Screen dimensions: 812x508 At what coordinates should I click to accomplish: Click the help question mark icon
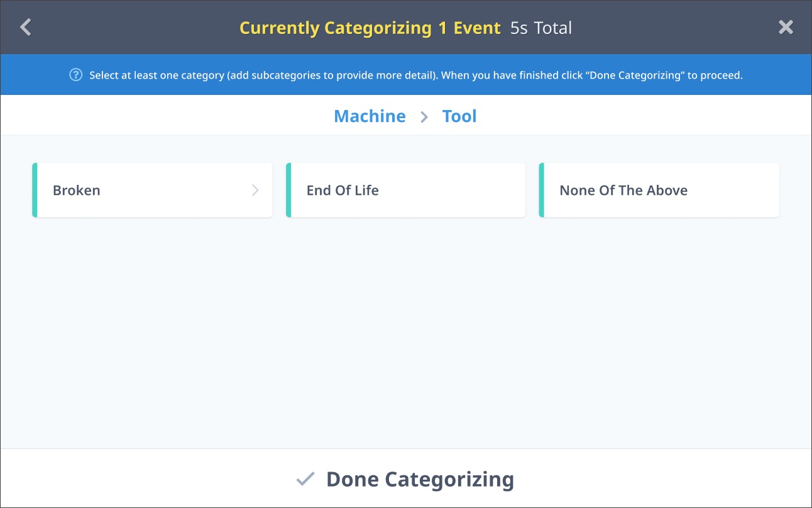coord(76,75)
